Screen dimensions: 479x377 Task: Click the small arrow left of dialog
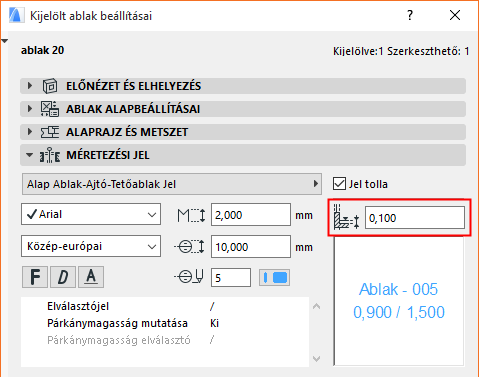pyautogui.click(x=5, y=41)
